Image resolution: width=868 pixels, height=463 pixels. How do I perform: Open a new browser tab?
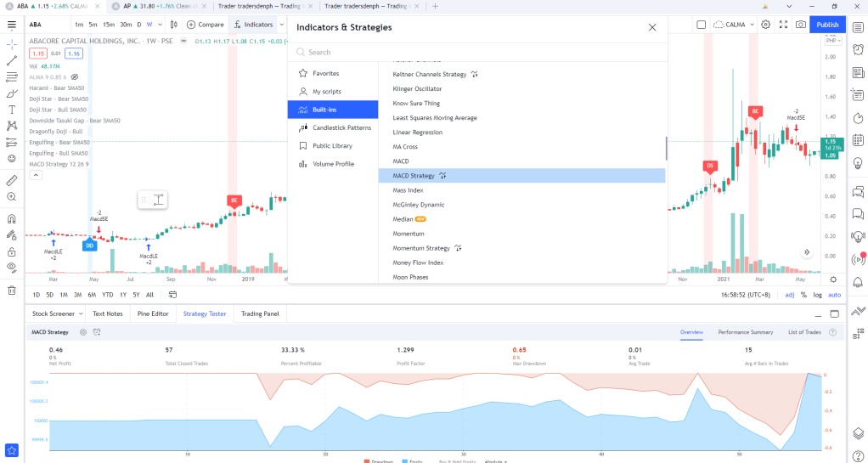435,6
